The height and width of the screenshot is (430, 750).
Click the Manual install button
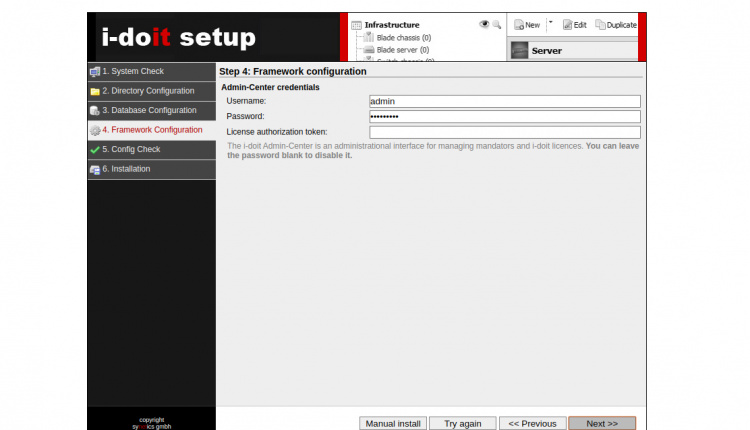393,423
